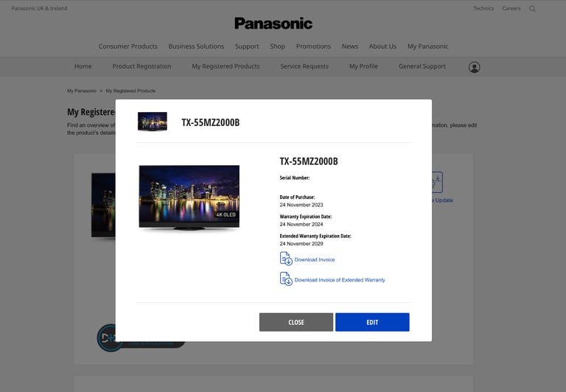This screenshot has height=392, width=566.
Task: Open the user account profile icon
Action: (x=475, y=67)
